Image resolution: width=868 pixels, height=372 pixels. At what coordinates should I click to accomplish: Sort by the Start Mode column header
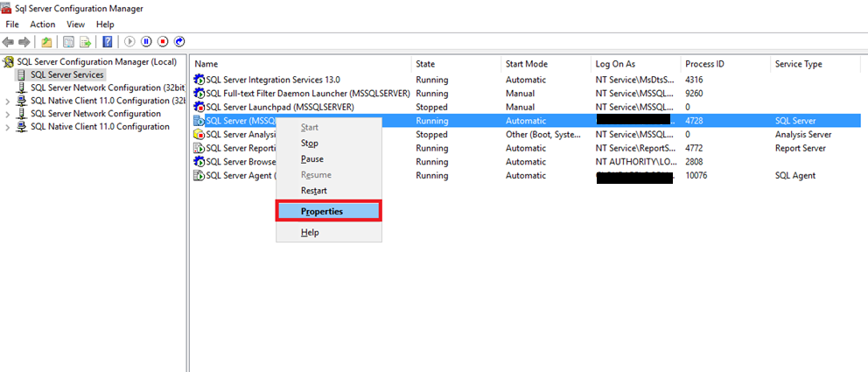pyautogui.click(x=546, y=64)
